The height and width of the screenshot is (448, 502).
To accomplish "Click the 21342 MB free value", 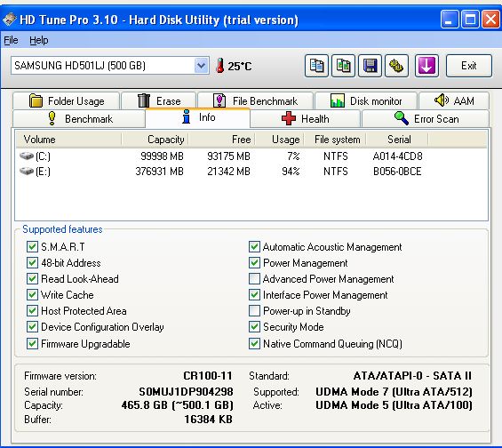I will 228,172.
